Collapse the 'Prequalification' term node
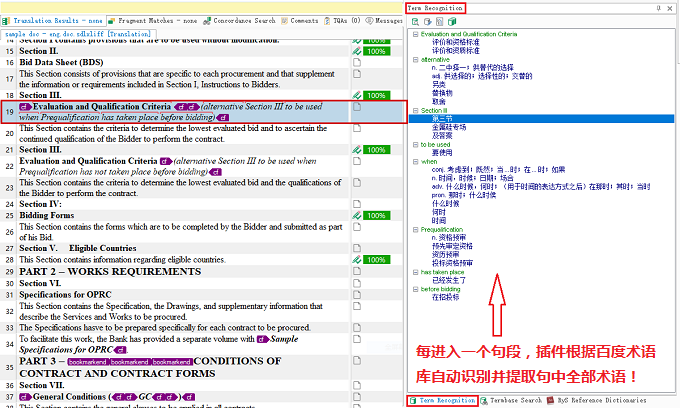Viewport: 680px width, 408px height. point(415,229)
